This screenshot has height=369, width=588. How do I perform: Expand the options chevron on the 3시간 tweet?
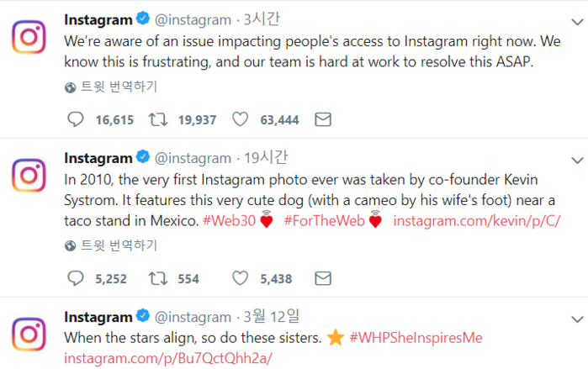click(x=577, y=22)
